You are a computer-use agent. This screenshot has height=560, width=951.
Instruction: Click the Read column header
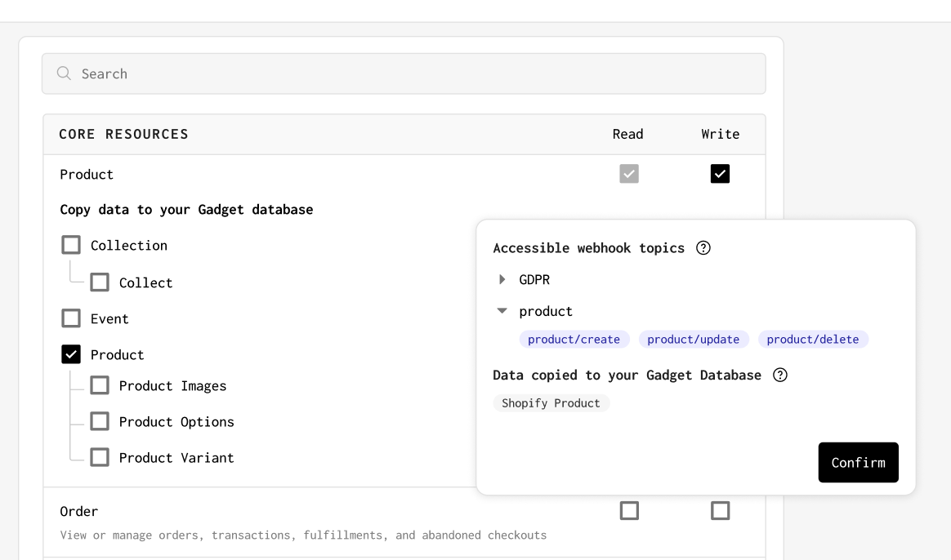(627, 134)
